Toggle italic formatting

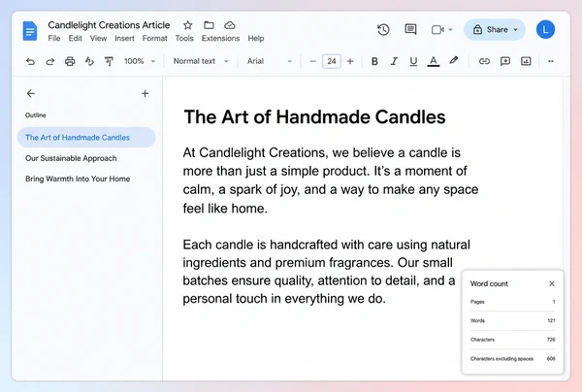pos(394,61)
